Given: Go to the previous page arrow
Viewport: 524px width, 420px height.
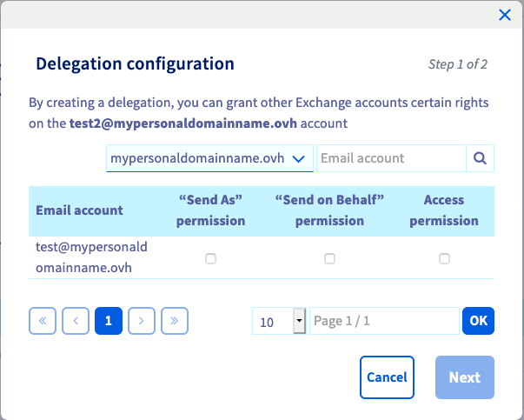Looking at the screenshot, I should (x=76, y=321).
